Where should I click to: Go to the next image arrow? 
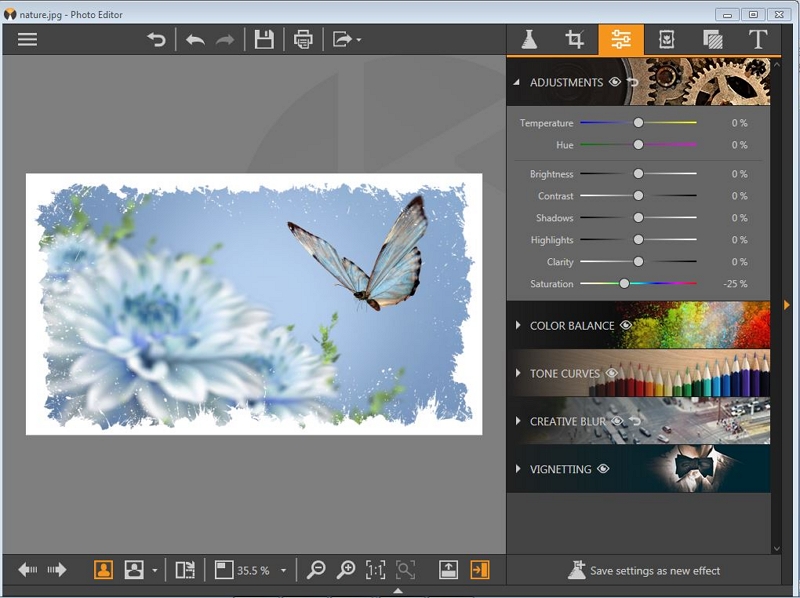point(57,570)
